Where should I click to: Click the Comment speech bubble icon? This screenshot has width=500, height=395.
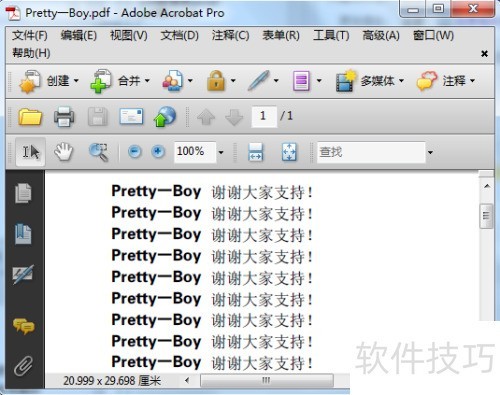click(x=427, y=81)
